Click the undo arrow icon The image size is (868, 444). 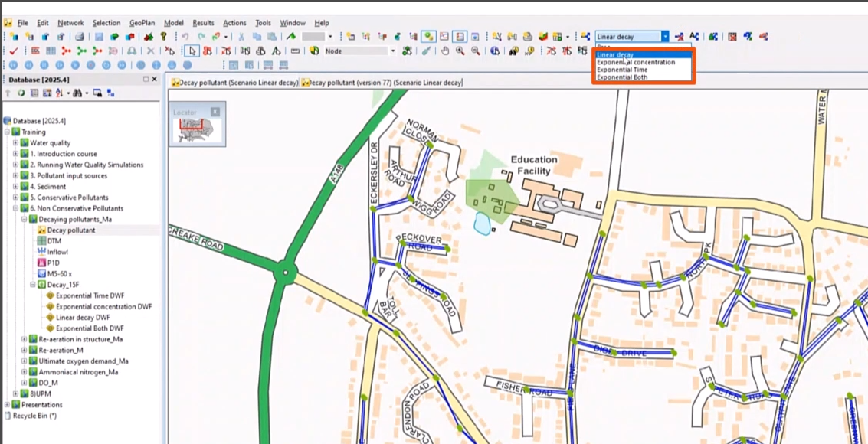point(185,35)
